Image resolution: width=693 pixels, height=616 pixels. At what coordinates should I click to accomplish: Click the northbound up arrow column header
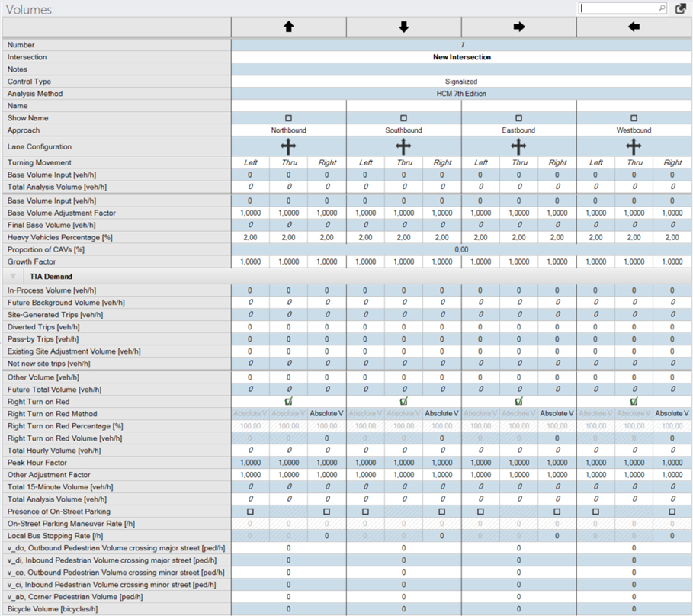(288, 27)
